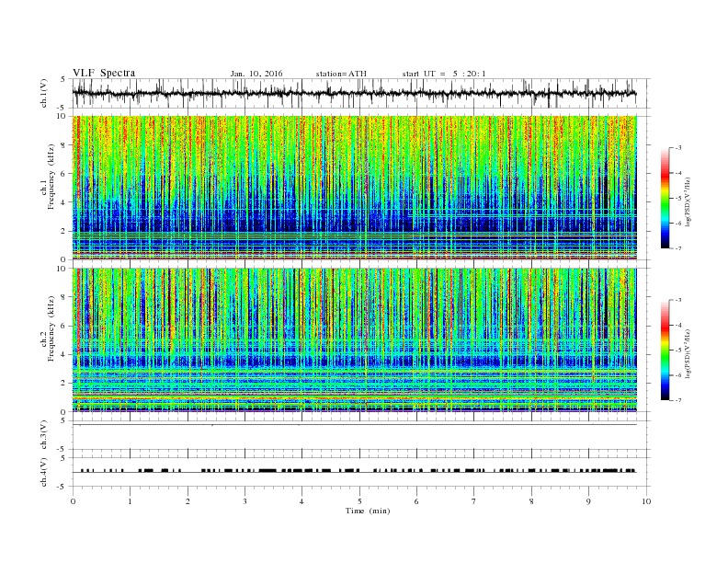Click the ch.2 frequency tick label "8"
Screen dimensions: 728x563
point(64,297)
